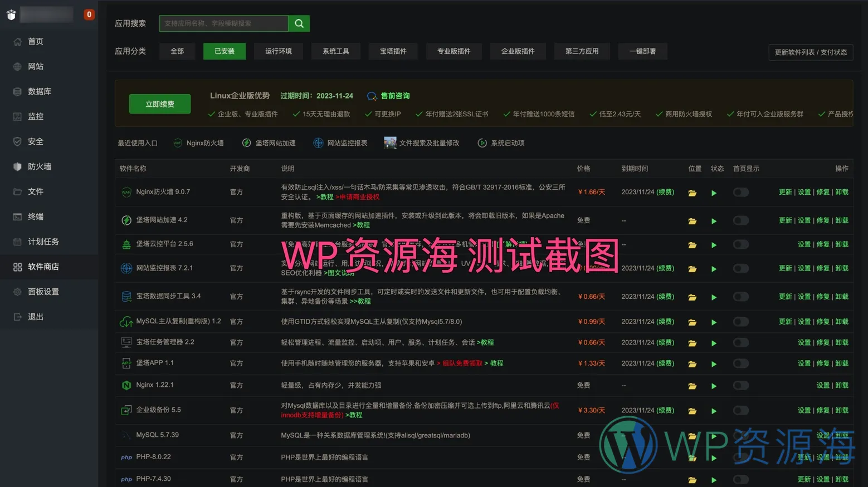The width and height of the screenshot is (868, 487).
Task: Open folder location for 堡塔APP 1.1
Action: (x=692, y=365)
